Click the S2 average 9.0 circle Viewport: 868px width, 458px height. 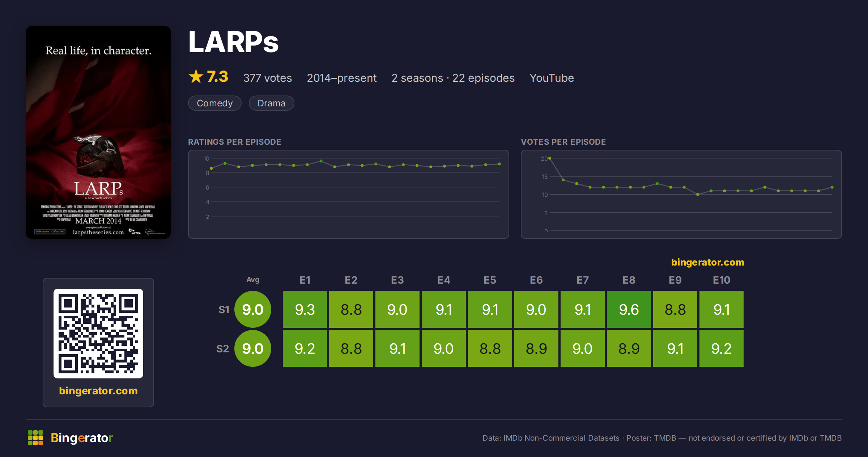(x=253, y=348)
